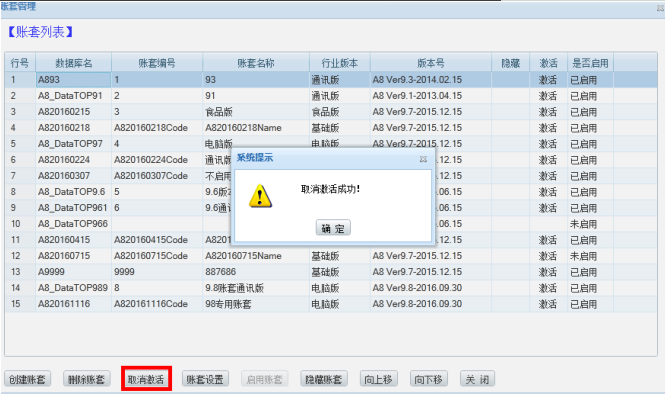Screen dimensions: 665x394
Task: Click 隐藏账套 button
Action: [x=324, y=379]
